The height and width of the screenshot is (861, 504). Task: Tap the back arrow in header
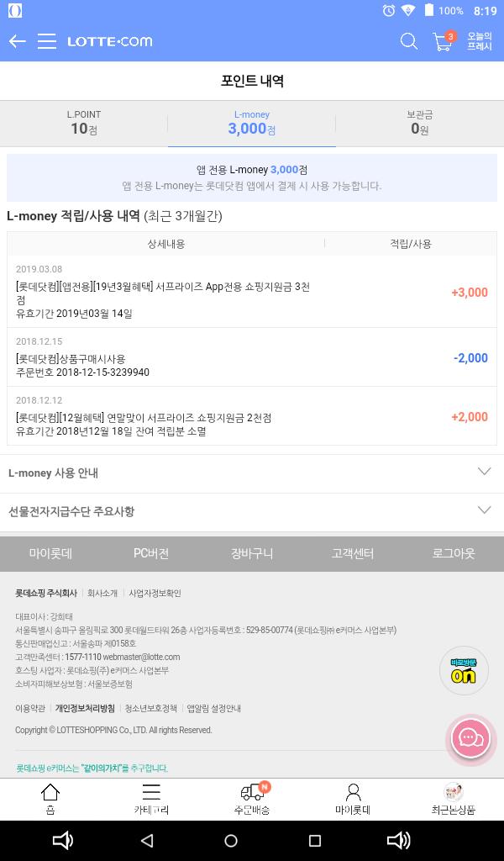18,41
